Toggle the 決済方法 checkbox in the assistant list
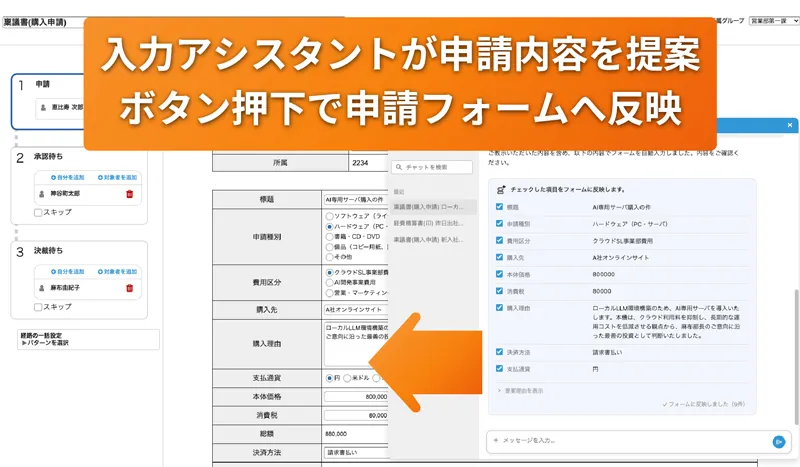Viewport: 800px width, 467px height. click(499, 352)
